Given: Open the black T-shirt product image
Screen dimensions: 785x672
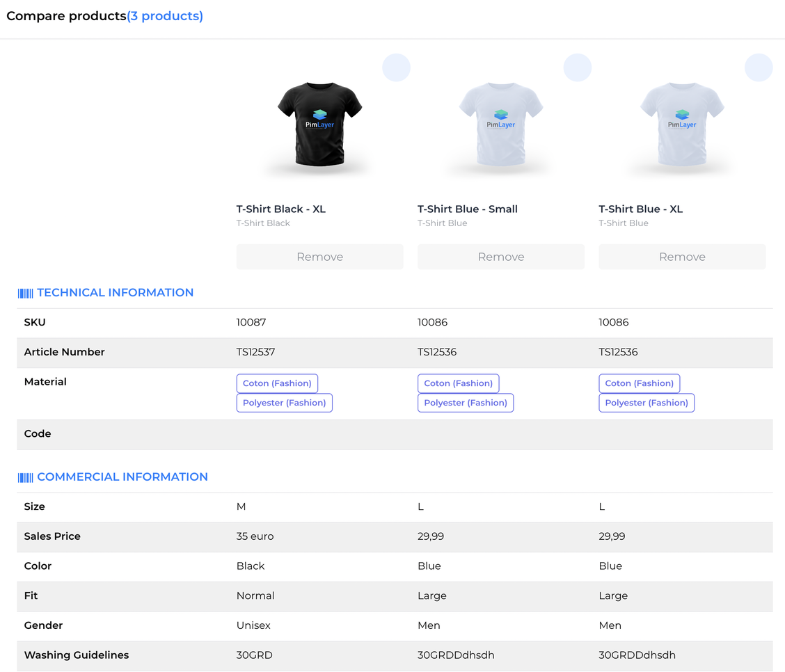Looking at the screenshot, I should tap(319, 125).
